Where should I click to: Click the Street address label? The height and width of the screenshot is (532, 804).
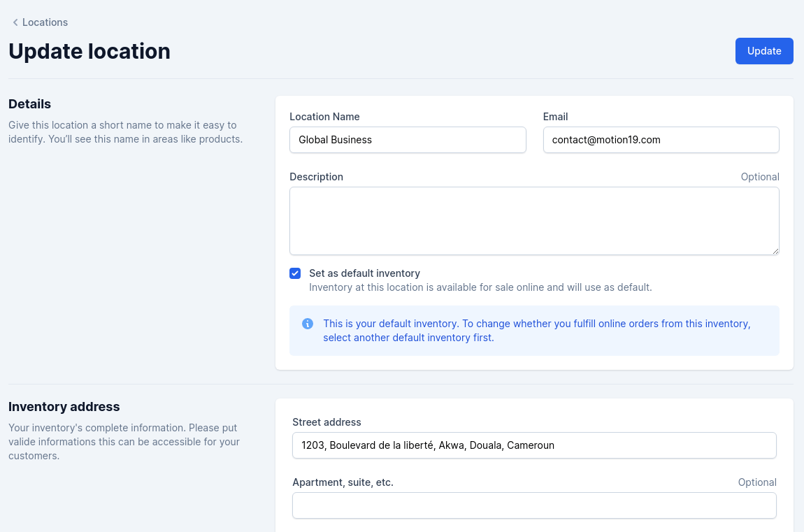[x=326, y=422]
